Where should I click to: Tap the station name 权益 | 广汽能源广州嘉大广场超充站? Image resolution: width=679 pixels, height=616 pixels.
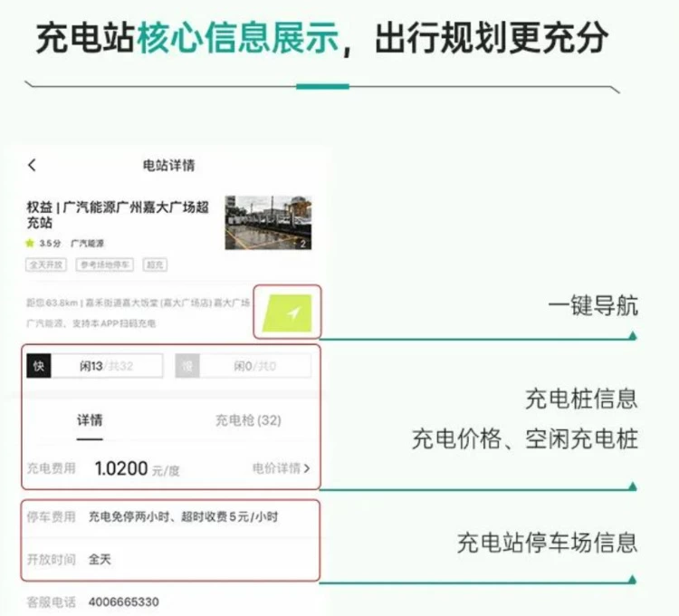click(118, 215)
